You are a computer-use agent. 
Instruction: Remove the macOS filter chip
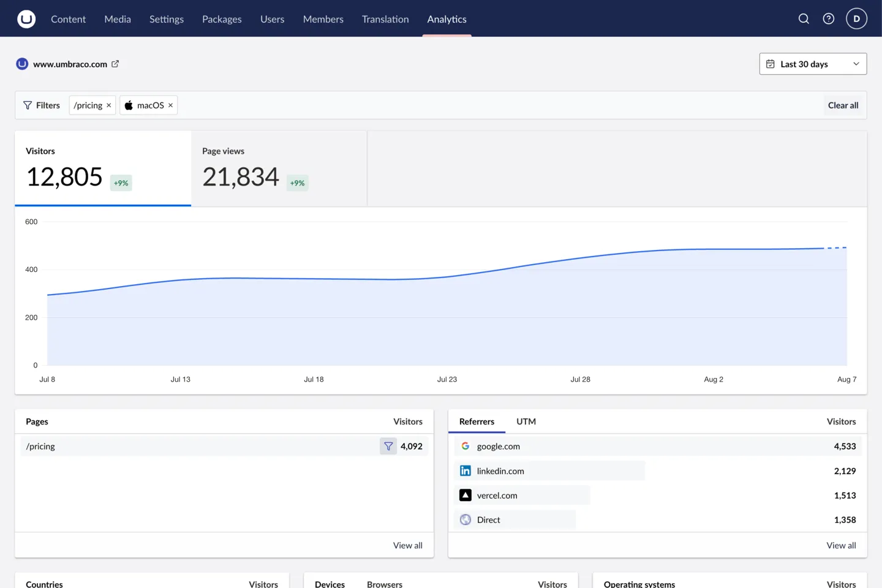coord(170,105)
